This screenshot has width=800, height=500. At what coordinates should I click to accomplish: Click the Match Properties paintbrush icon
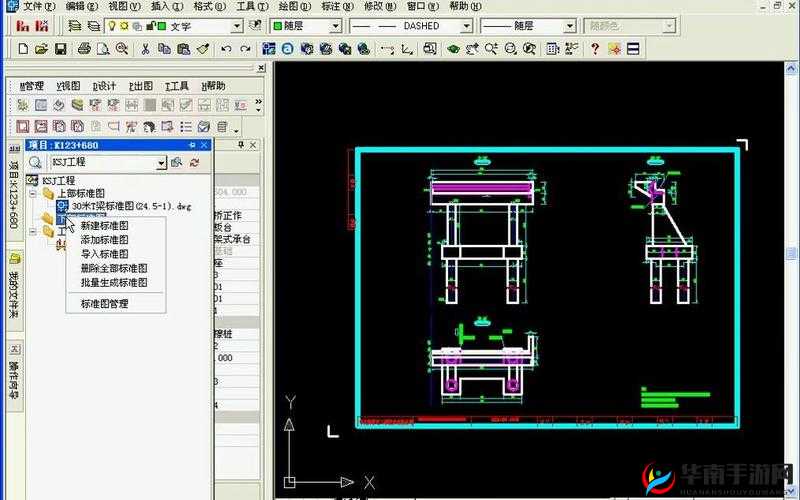[x=202, y=48]
